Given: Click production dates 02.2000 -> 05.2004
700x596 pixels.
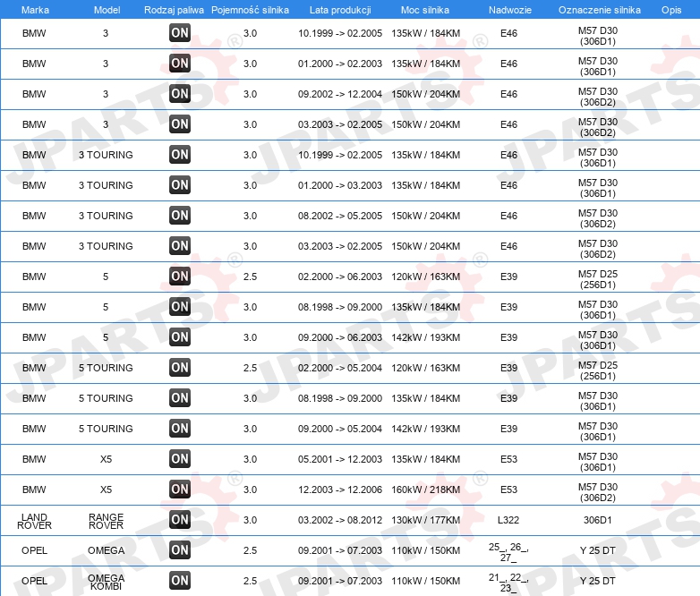Looking at the screenshot, I should point(340,368).
